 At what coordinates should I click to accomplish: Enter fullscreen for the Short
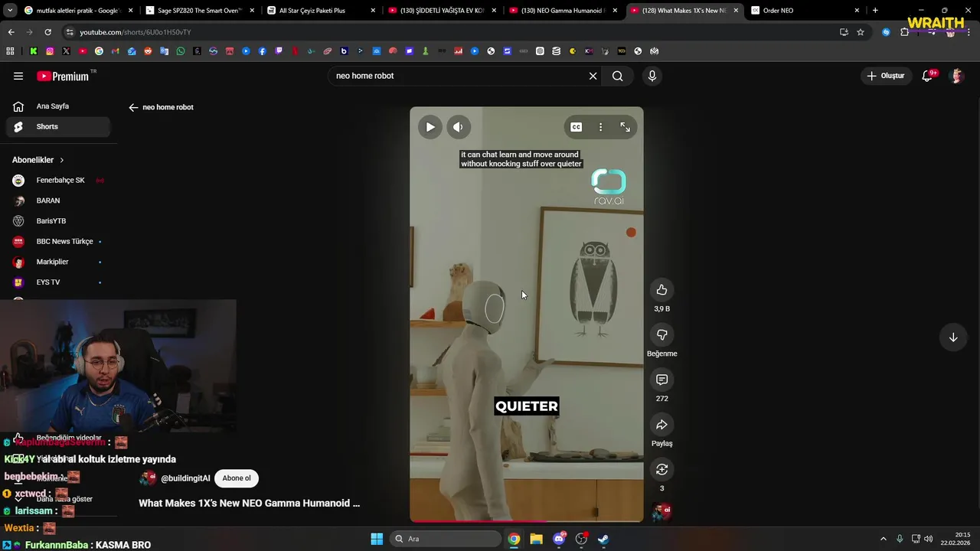point(626,127)
